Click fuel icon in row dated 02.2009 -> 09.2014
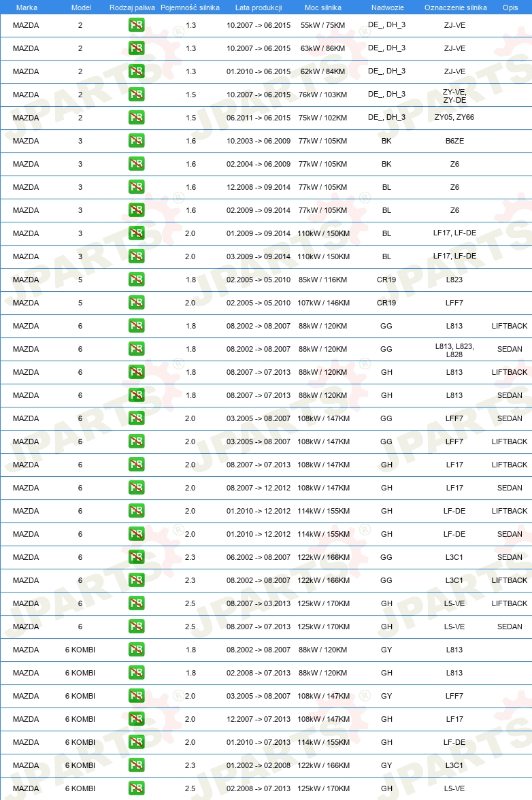 136,210
